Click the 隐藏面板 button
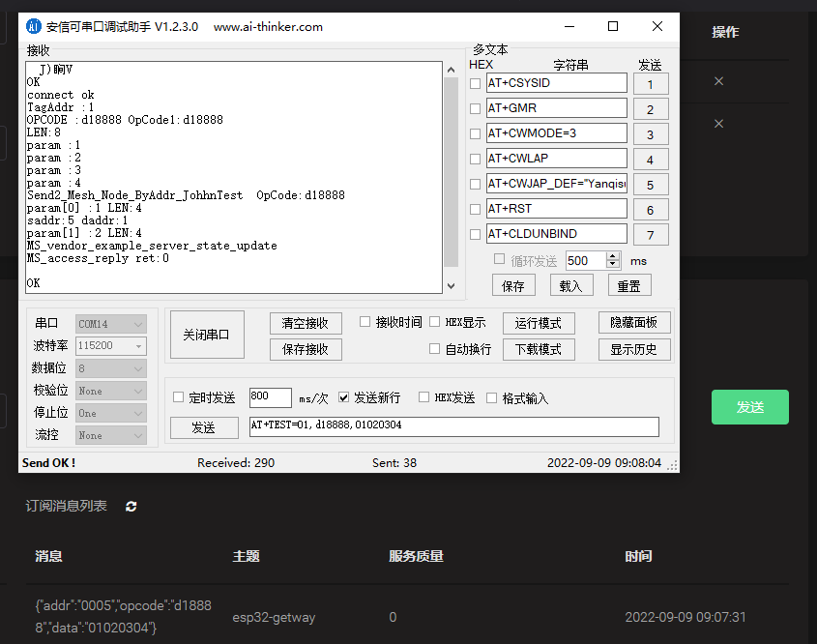The height and width of the screenshot is (644, 817). [x=634, y=322]
